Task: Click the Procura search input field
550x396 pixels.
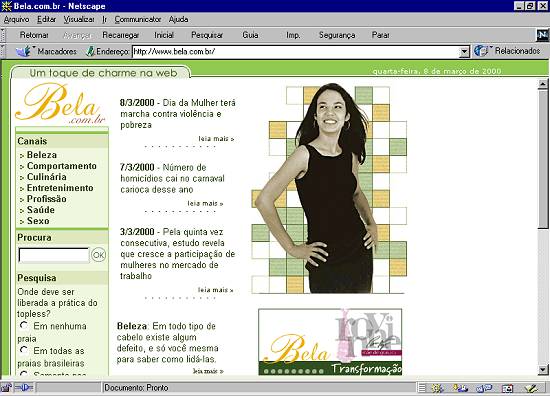Action: (x=54, y=255)
